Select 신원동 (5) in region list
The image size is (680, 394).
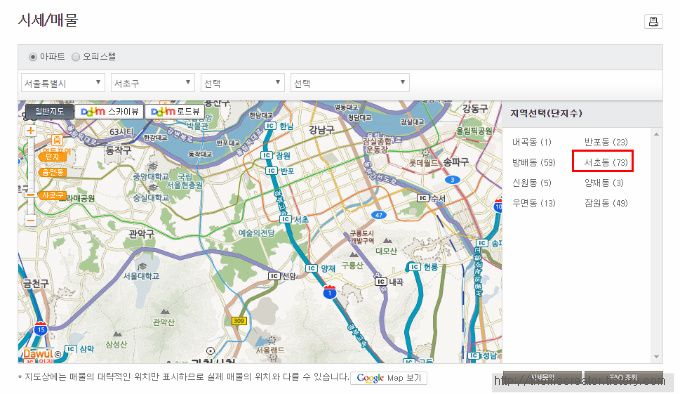point(532,183)
